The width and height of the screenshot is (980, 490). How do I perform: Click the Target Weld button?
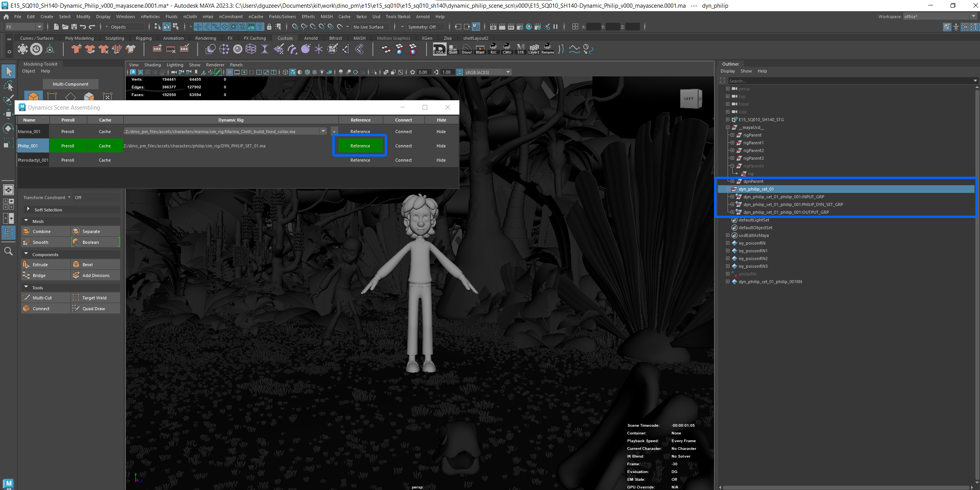tap(95, 297)
